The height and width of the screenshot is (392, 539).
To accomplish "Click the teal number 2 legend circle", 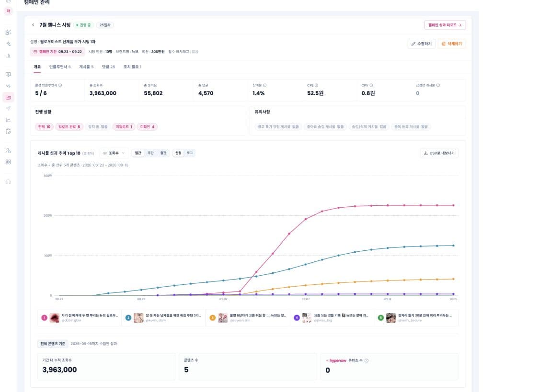I will pyautogui.click(x=128, y=318).
